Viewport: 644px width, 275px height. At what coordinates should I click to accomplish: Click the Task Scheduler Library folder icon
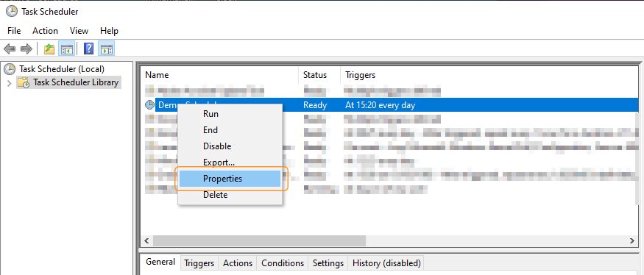pos(23,82)
